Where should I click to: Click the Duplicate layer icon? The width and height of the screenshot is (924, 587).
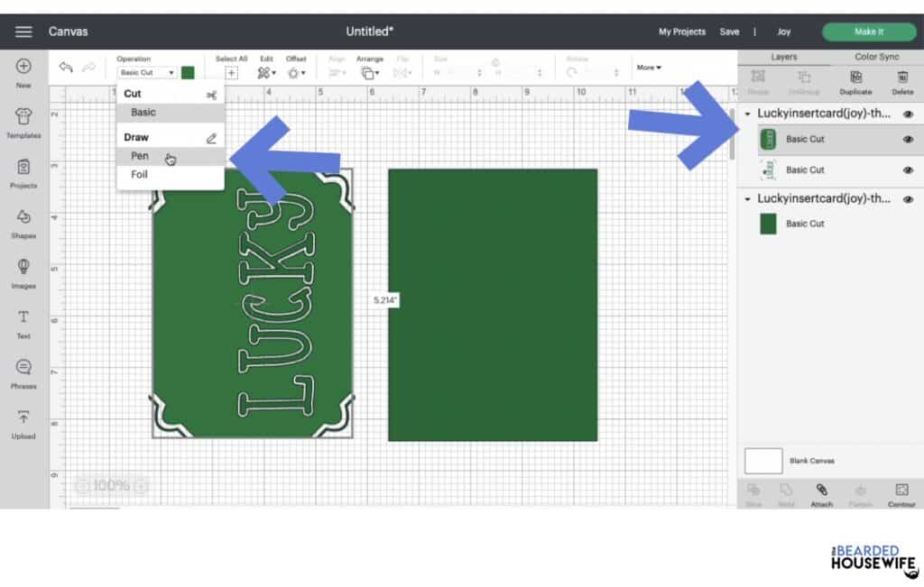(x=855, y=78)
